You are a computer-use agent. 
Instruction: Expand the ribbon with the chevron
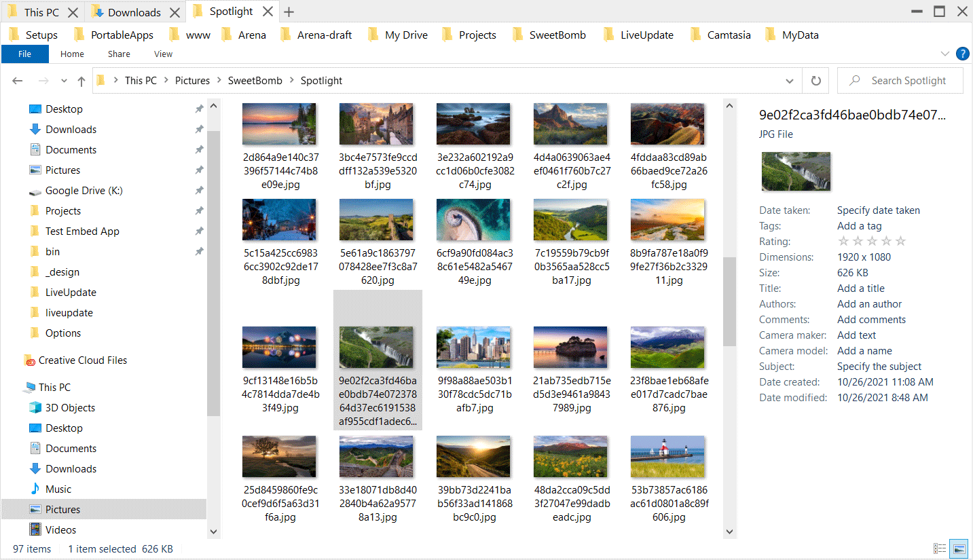click(x=944, y=54)
